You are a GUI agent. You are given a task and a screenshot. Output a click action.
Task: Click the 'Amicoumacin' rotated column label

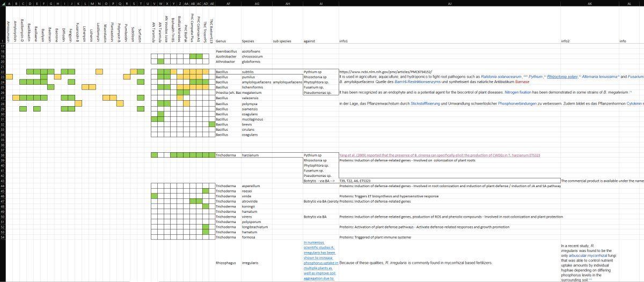(8, 32)
